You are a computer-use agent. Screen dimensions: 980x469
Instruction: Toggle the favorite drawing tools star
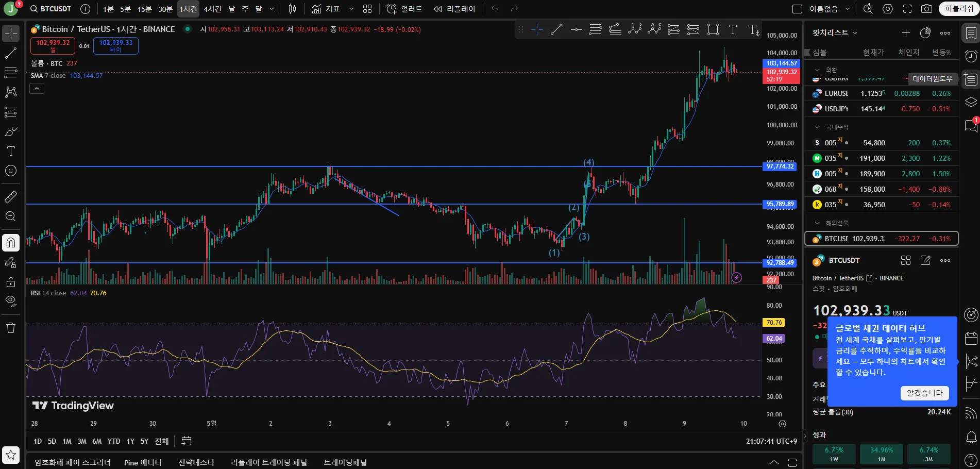click(11, 455)
